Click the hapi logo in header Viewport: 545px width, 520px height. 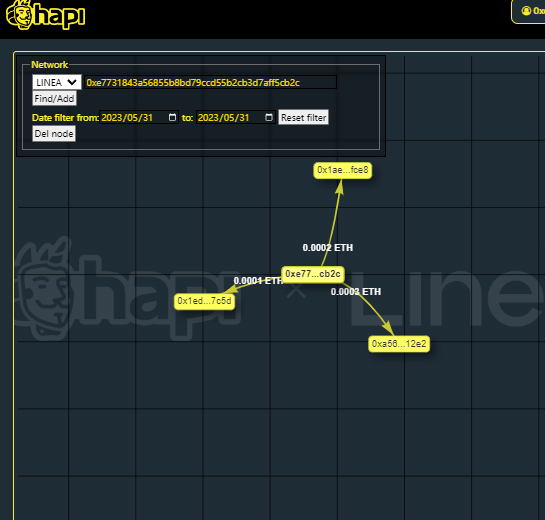[46, 15]
